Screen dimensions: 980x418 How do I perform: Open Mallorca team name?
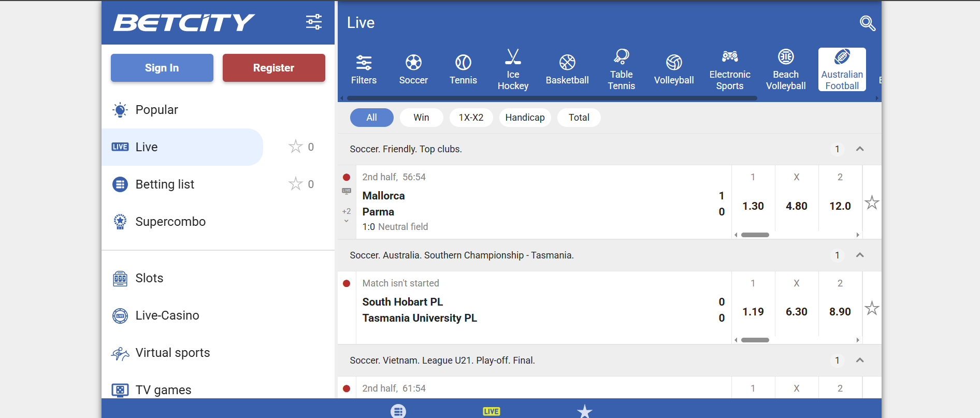pos(384,196)
